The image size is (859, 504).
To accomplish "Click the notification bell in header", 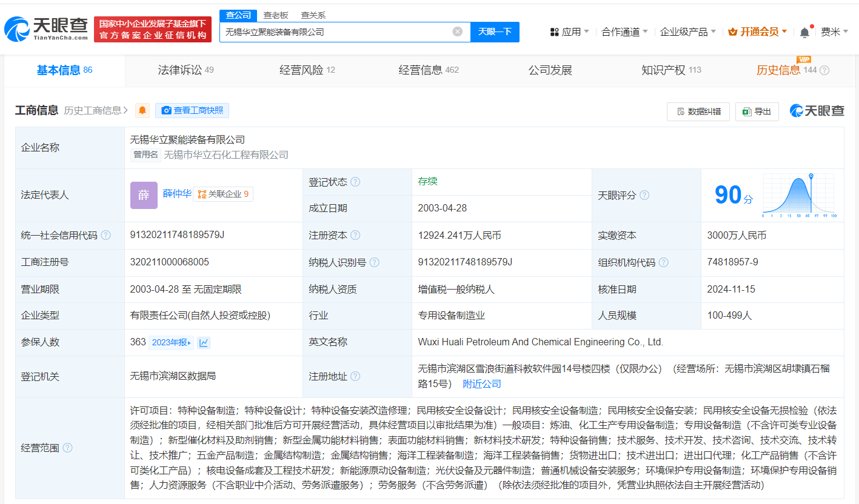I will 804,32.
